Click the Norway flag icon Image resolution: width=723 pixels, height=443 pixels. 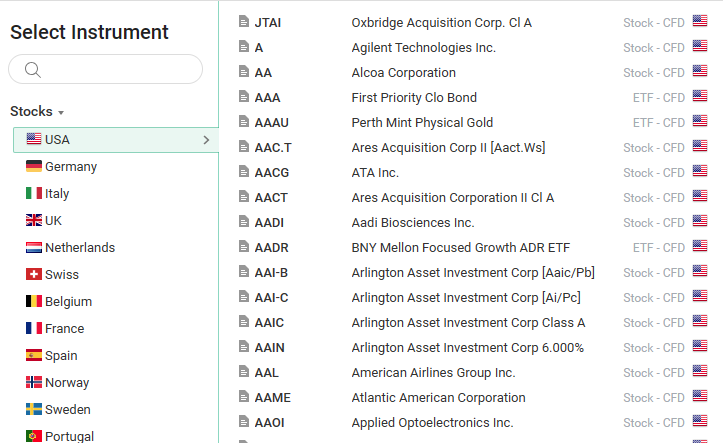click(x=34, y=382)
